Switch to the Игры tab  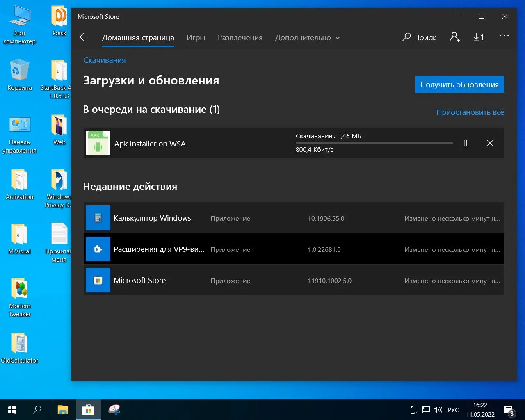coord(196,38)
